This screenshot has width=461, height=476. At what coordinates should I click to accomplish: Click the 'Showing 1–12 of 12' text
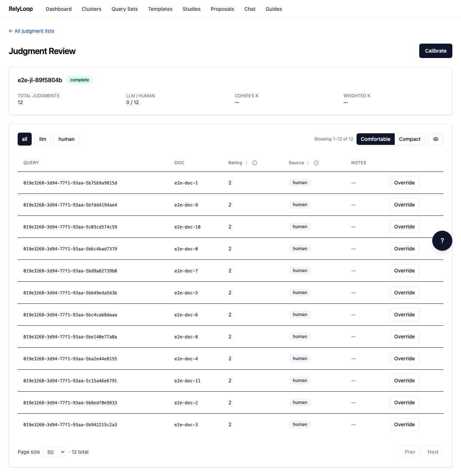click(334, 139)
